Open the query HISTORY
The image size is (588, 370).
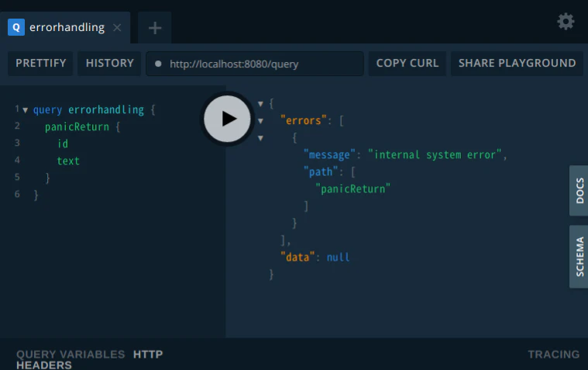pyautogui.click(x=109, y=63)
